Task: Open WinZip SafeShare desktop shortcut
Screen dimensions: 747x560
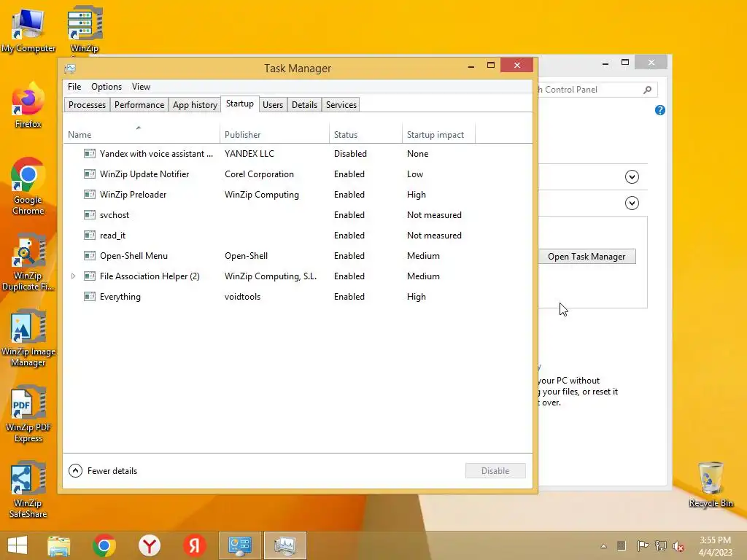Action: (28, 489)
